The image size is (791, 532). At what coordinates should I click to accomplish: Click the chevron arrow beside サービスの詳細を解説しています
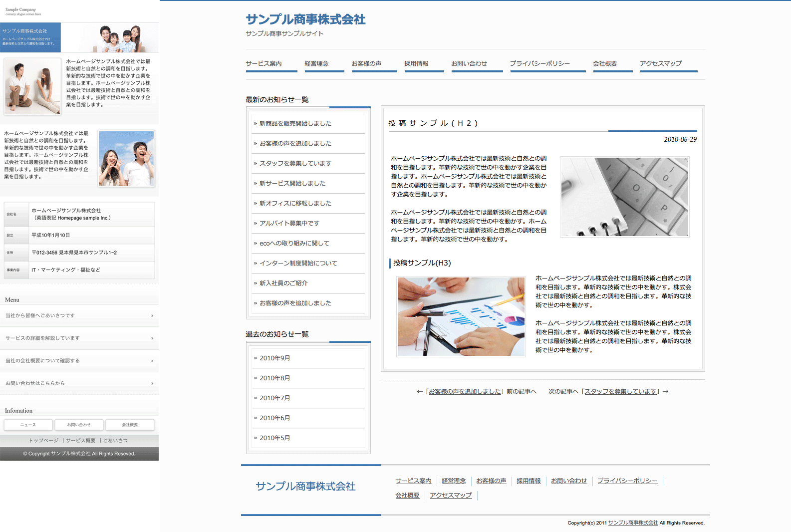152,338
